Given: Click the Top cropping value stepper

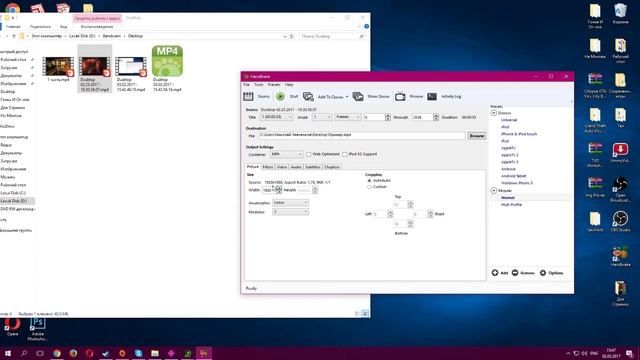Looking at the screenshot, I should [x=411, y=204].
